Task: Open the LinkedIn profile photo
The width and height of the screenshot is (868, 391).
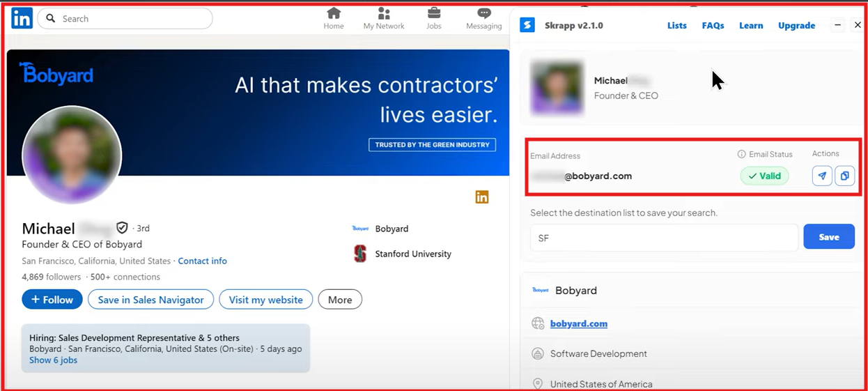Action: point(72,155)
